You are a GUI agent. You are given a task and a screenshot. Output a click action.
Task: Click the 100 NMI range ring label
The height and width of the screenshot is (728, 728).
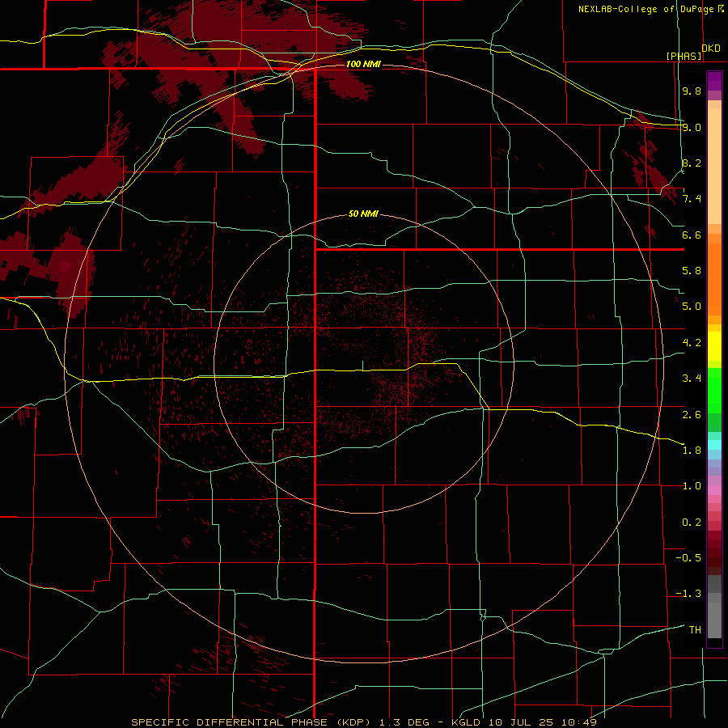pos(363,64)
